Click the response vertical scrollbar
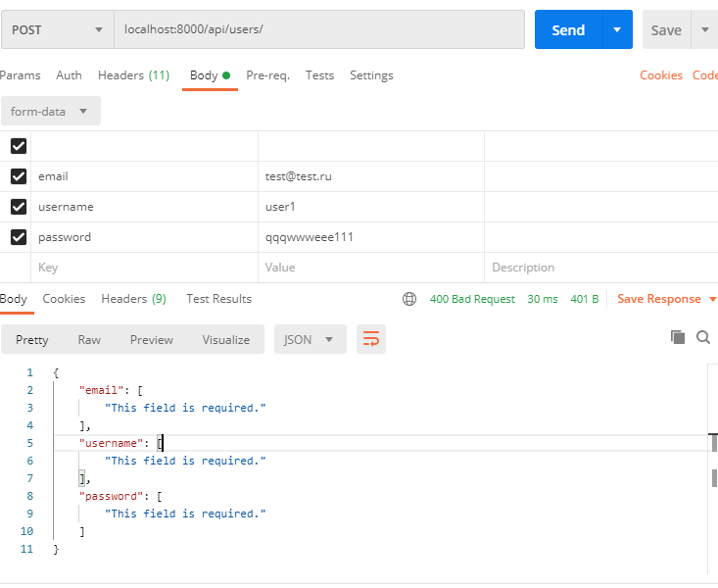The width and height of the screenshot is (718, 588). (713, 467)
